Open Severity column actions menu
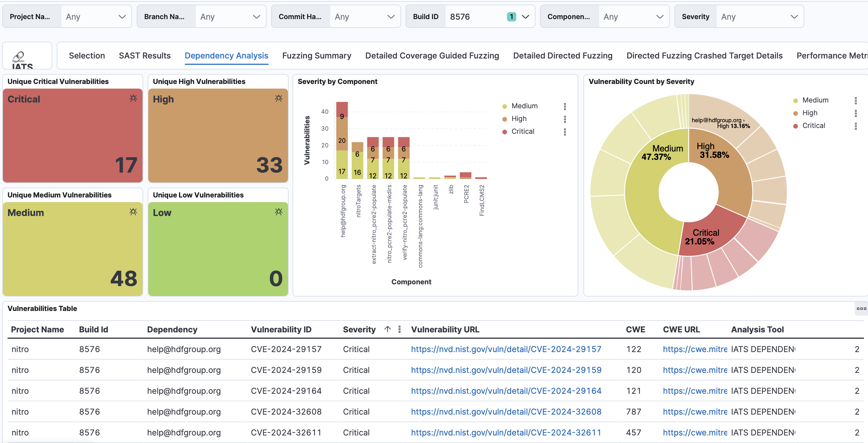This screenshot has width=868, height=443. click(400, 329)
